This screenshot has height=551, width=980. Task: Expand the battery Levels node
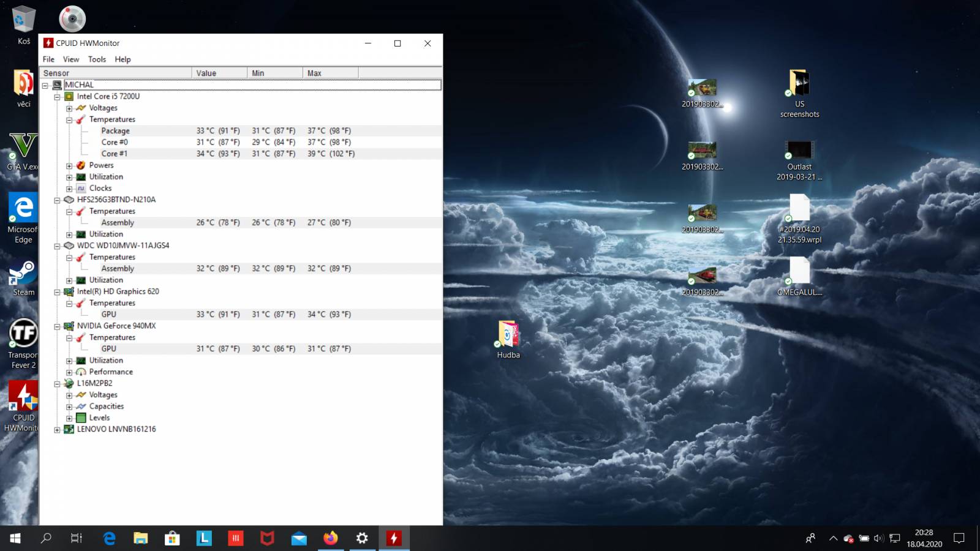pos(69,418)
